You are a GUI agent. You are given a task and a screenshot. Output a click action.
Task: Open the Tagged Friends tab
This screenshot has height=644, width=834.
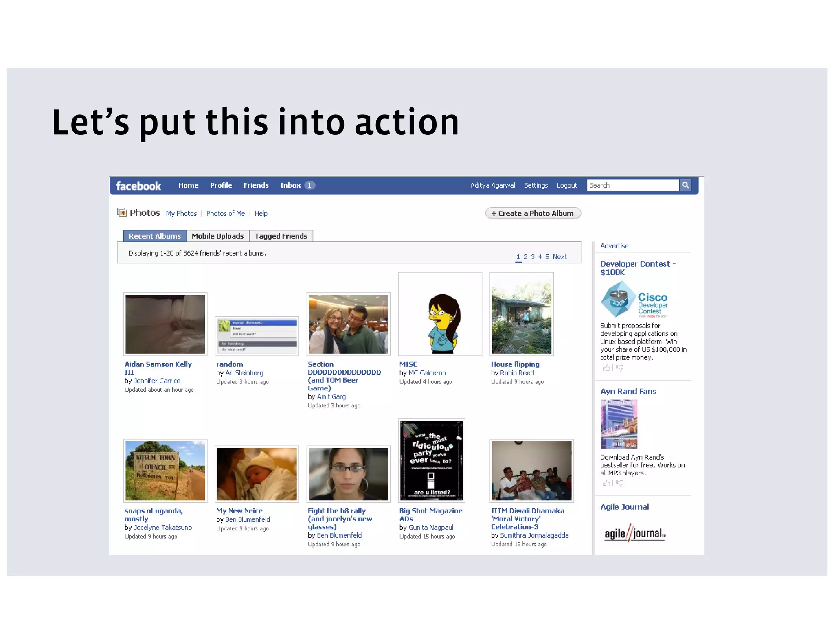[x=281, y=236]
